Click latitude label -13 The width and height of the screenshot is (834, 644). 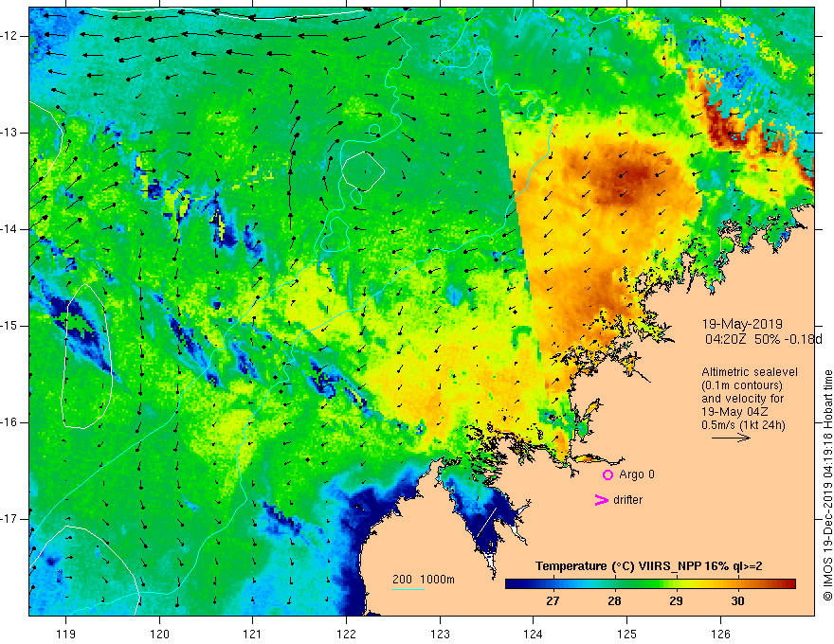click(x=10, y=133)
